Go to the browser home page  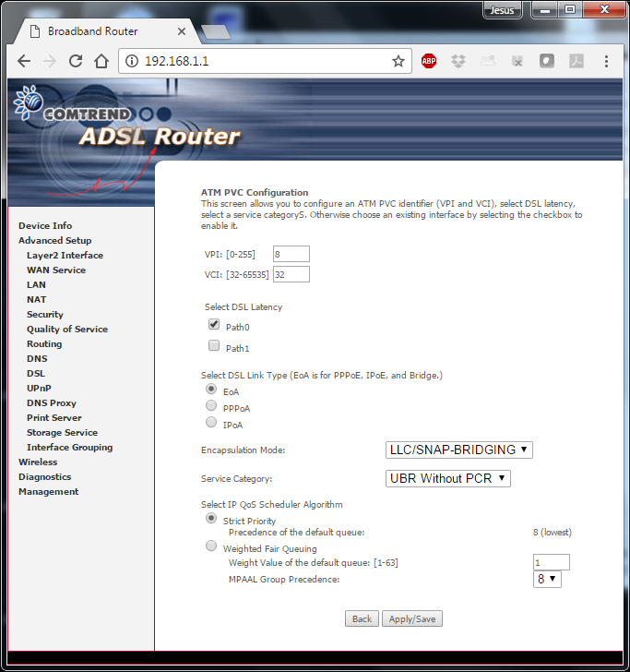(101, 61)
